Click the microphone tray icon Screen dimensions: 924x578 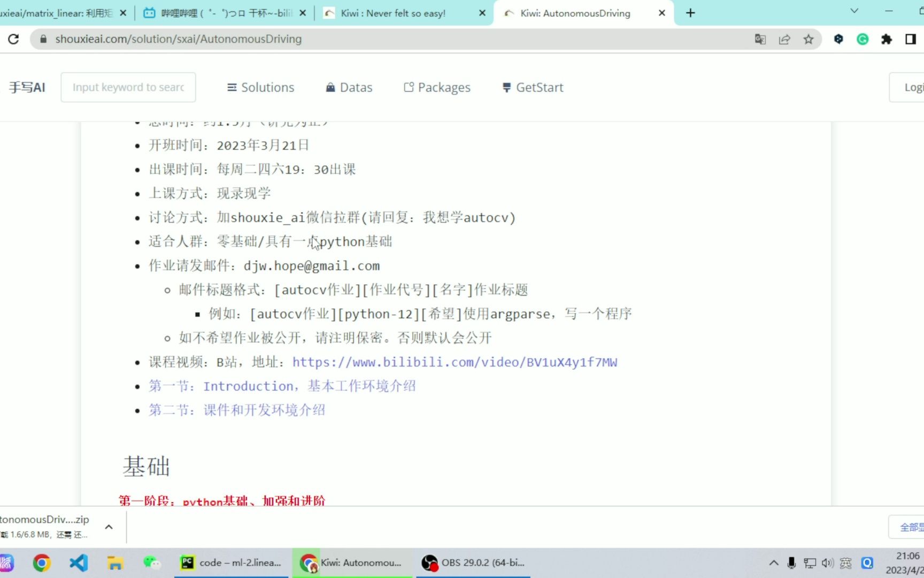coord(791,563)
